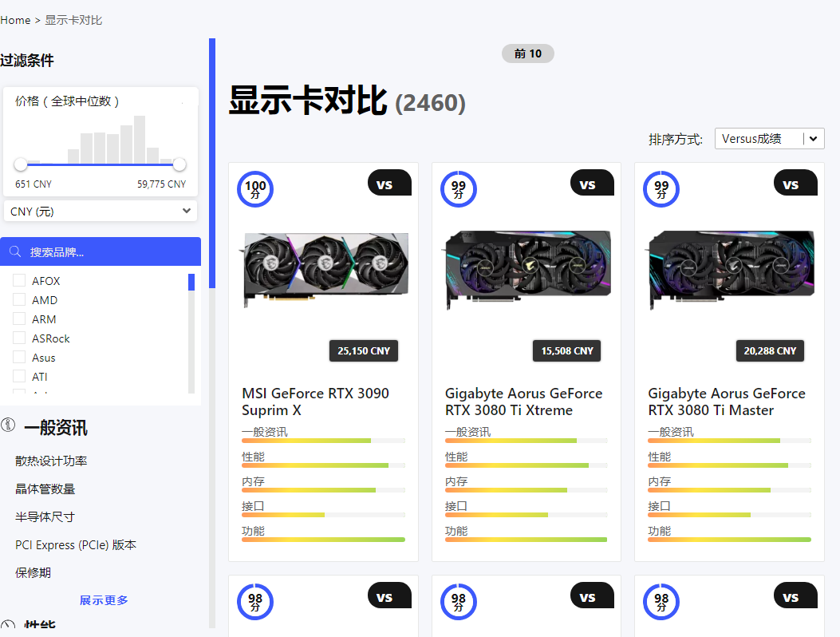Tick the AMD brand checkbox
840x637 pixels.
coord(19,299)
